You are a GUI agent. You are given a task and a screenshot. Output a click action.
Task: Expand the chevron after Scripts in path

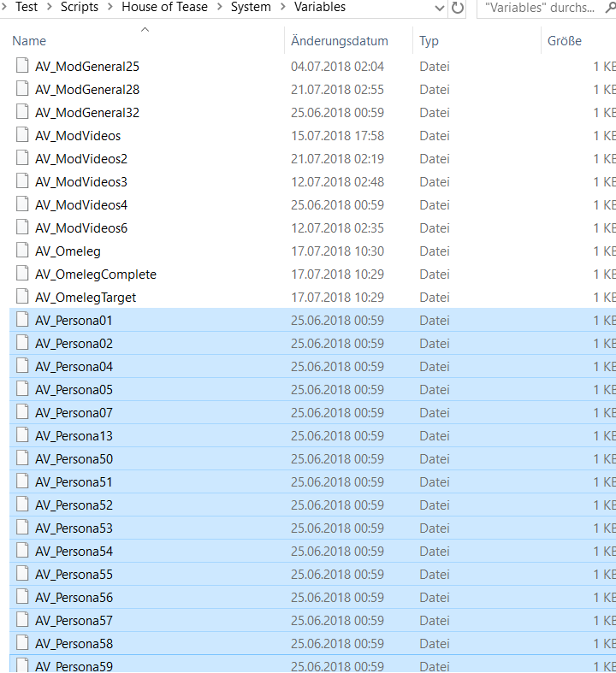110,8
